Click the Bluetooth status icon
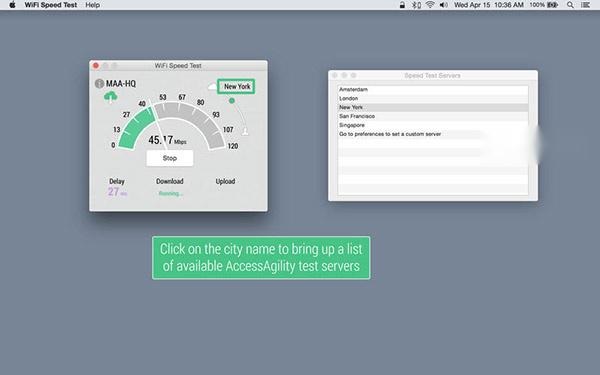The height and width of the screenshot is (375, 600). tap(416, 5)
